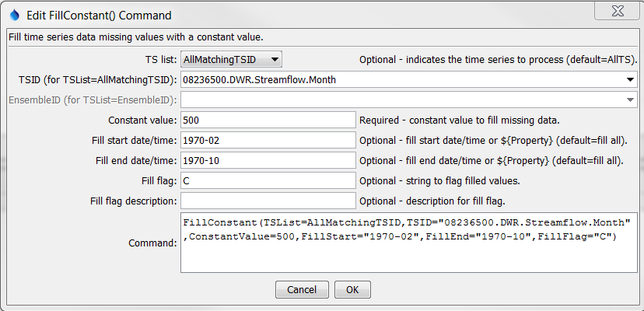Expand the TSID dropdown arrow

tap(628, 79)
